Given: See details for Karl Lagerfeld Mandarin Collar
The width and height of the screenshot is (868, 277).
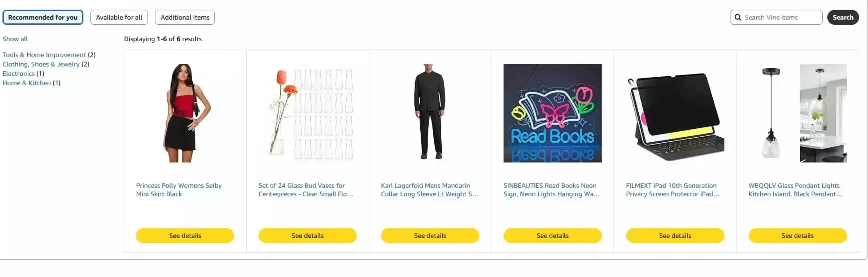Looking at the screenshot, I should [430, 236].
